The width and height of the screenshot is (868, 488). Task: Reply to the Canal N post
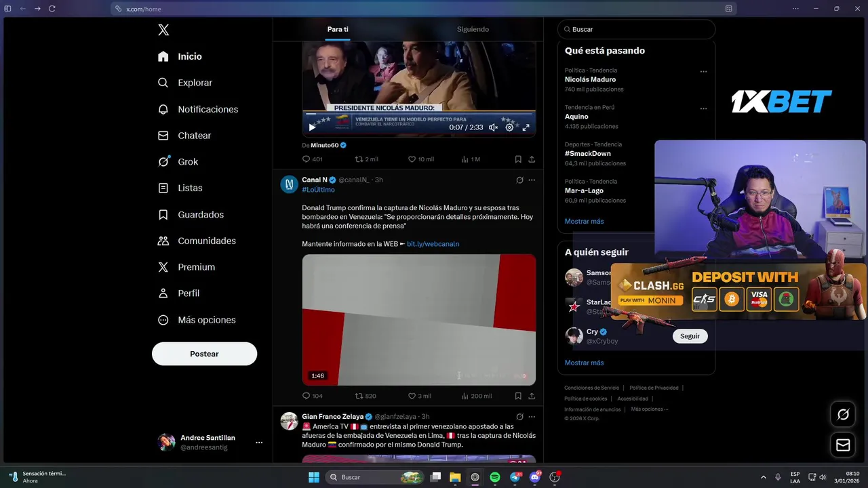313,396
